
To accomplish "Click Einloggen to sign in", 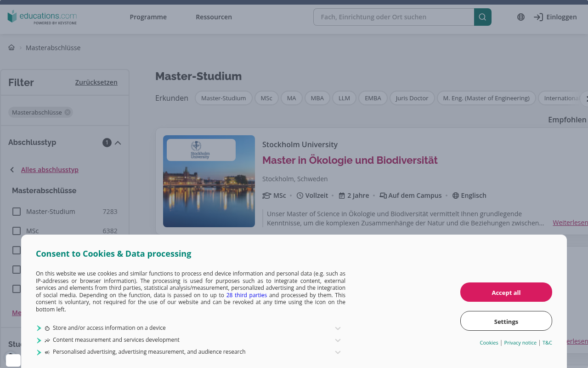I will [555, 17].
